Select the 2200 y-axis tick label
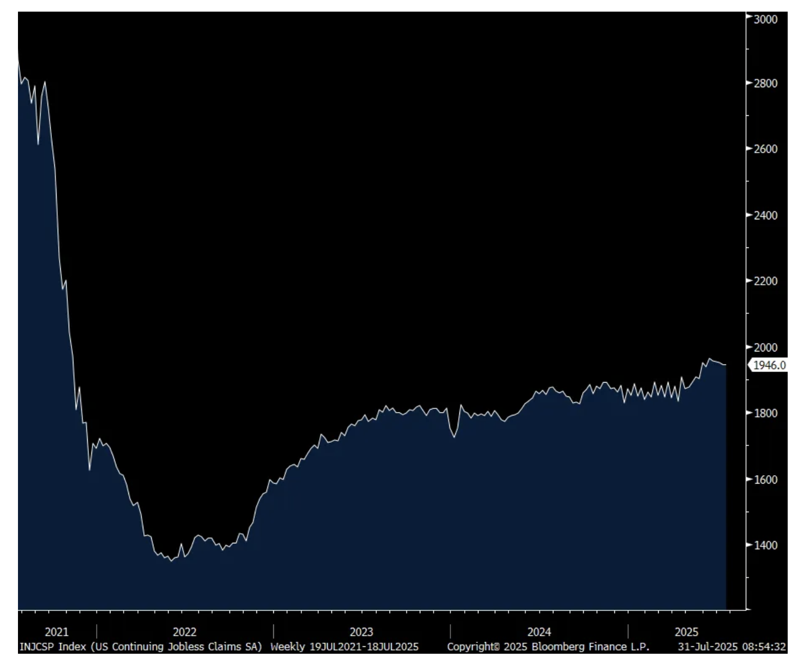The height and width of the screenshot is (668, 812). 765,281
